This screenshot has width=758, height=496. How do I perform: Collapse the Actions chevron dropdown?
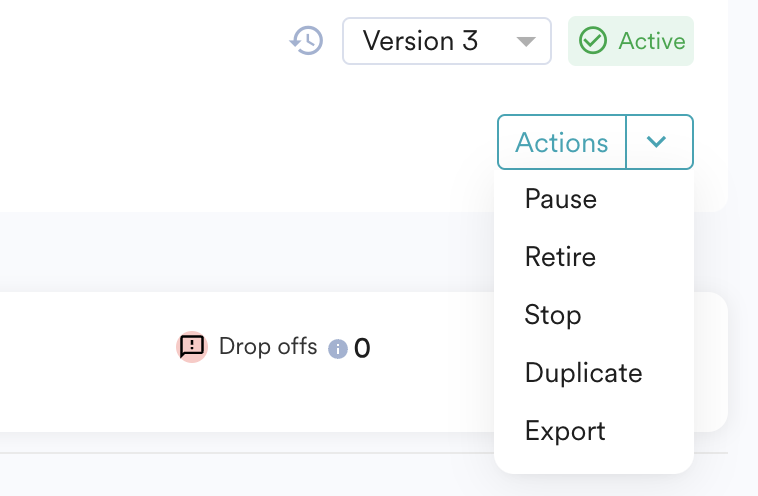tap(657, 142)
